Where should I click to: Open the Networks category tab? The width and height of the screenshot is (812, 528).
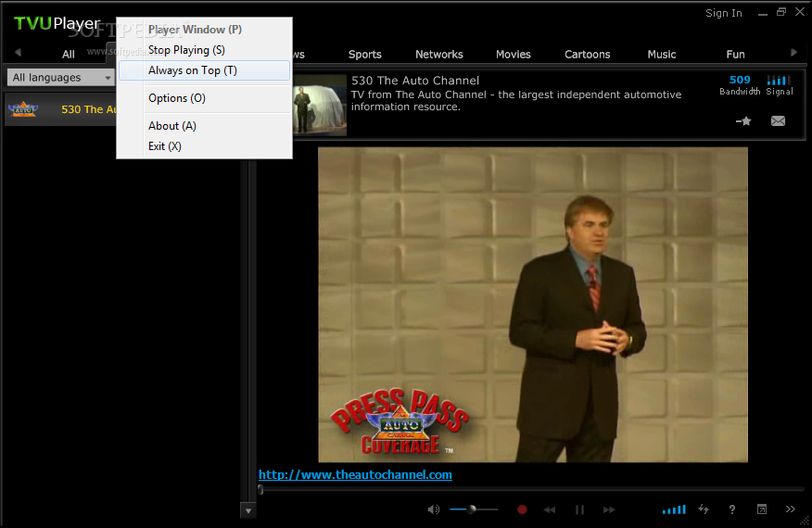439,55
